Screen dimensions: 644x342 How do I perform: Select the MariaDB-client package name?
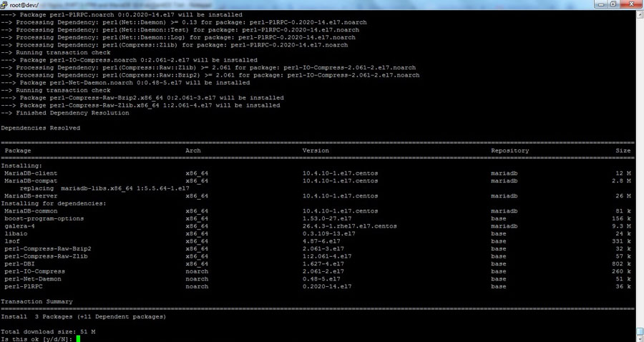coord(31,173)
